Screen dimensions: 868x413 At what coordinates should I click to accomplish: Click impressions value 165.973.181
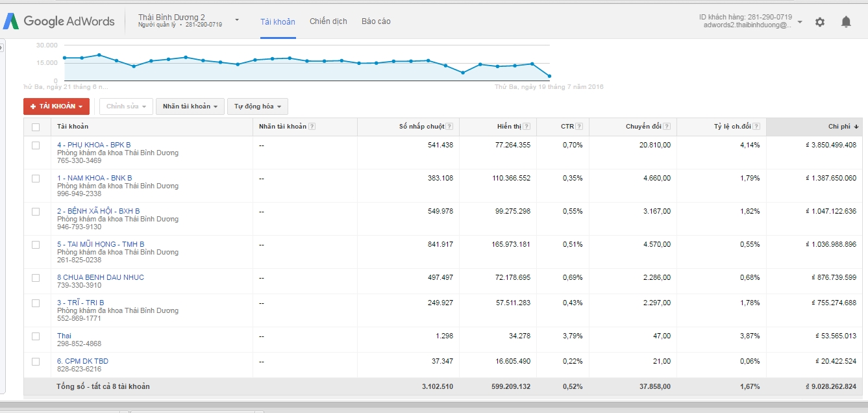511,244
